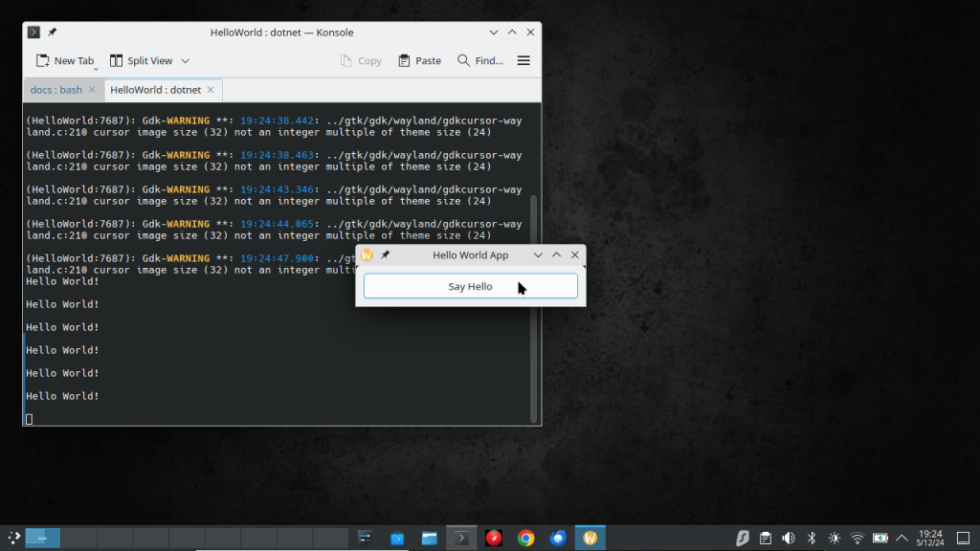Open Discover software center from taskbar
Screen dimensions: 980x551
396,538
